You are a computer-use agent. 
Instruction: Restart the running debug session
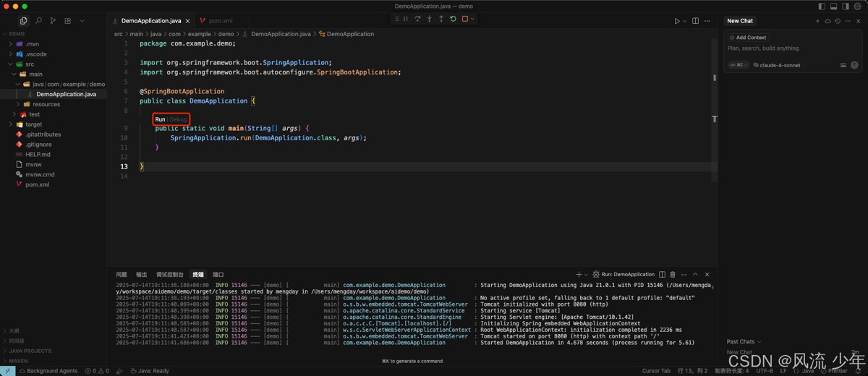453,19
